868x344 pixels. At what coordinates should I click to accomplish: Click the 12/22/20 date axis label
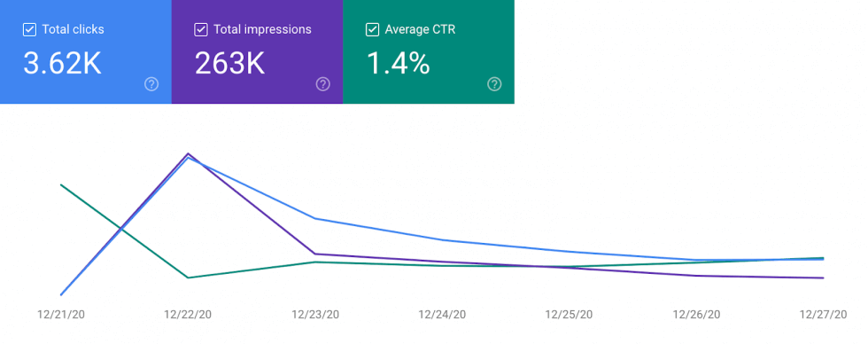pyautogui.click(x=188, y=315)
